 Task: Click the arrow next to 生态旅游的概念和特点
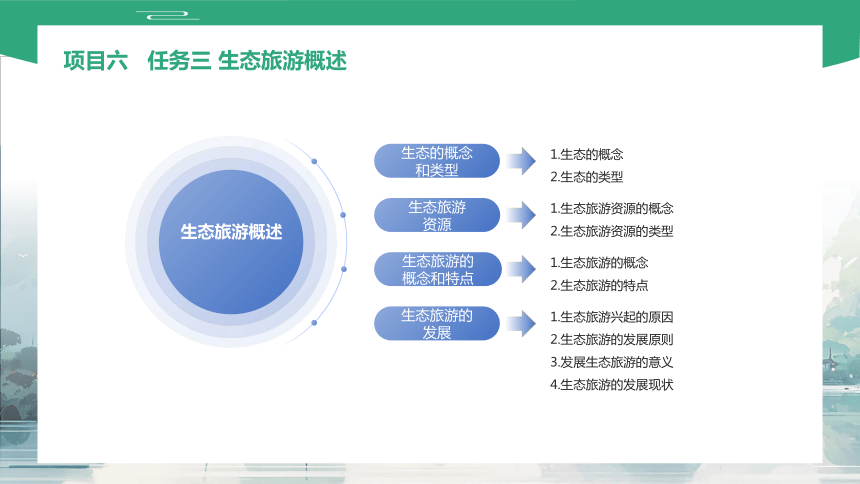[521, 269]
